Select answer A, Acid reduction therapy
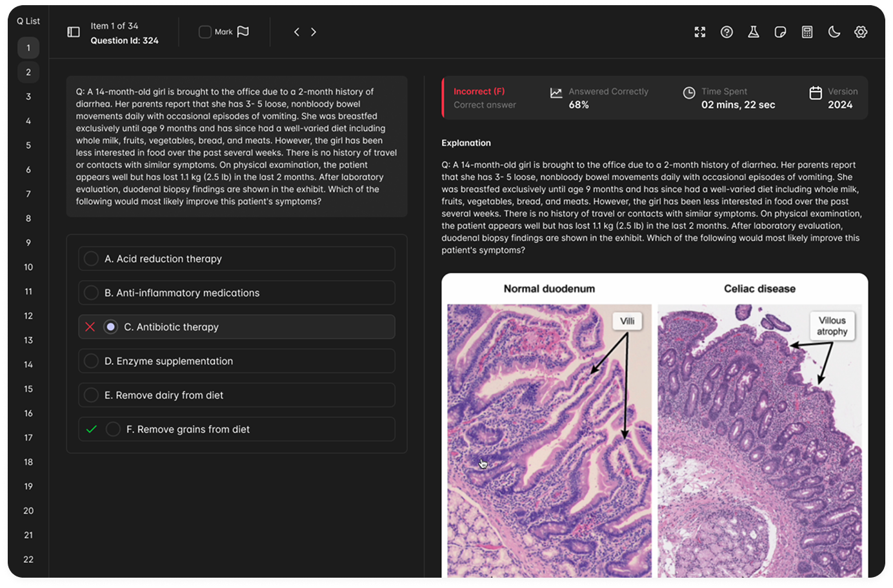 pos(237,259)
